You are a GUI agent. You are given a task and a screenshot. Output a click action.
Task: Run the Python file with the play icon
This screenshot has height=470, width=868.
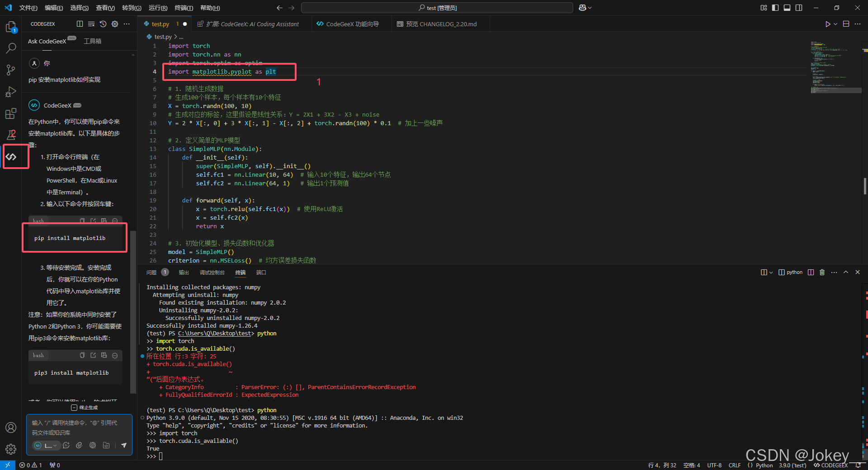click(x=827, y=24)
